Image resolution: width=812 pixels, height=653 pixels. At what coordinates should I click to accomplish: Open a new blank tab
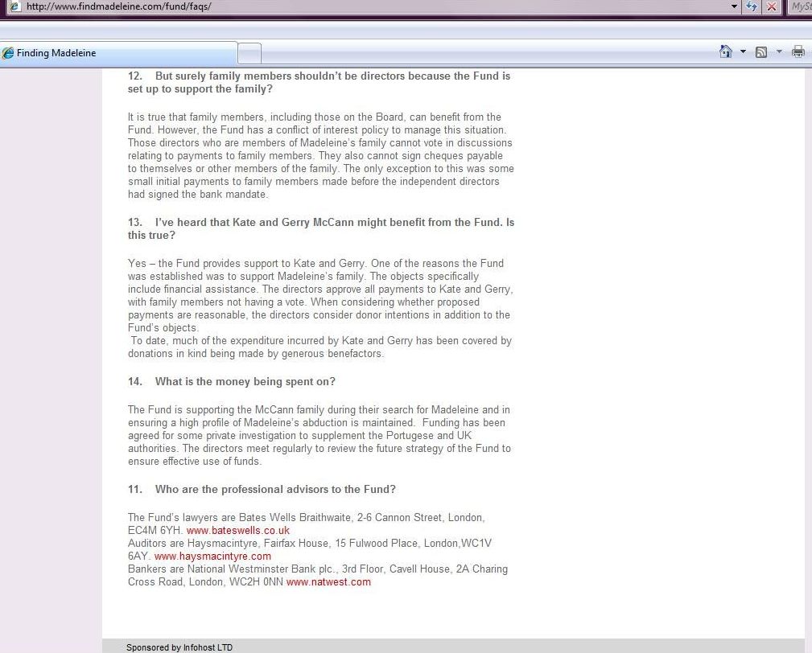click(x=250, y=53)
